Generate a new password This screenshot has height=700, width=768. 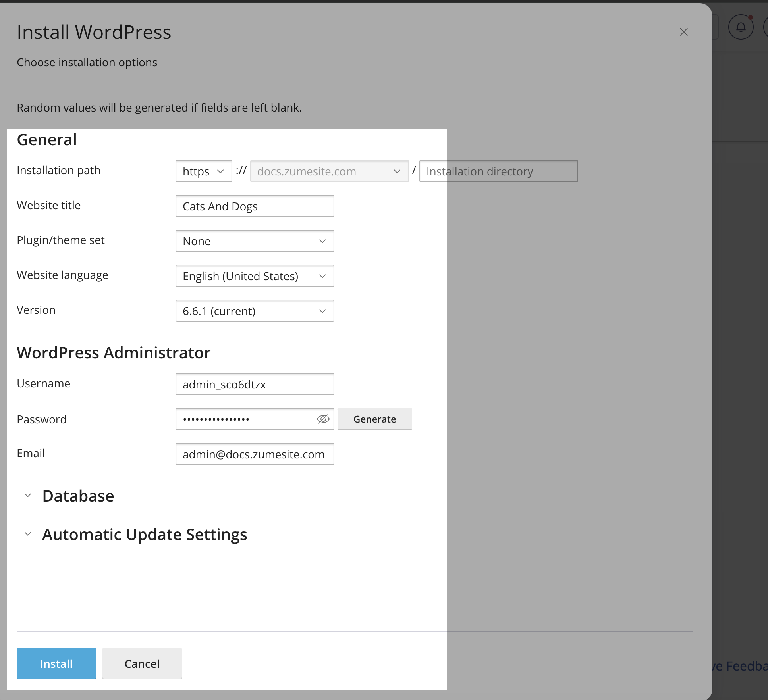pos(374,419)
